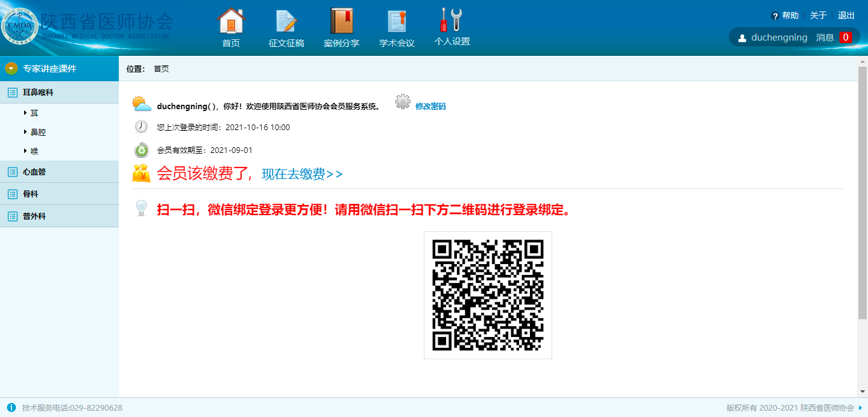Click 退出 to log out
868x417 pixels.
[846, 16]
